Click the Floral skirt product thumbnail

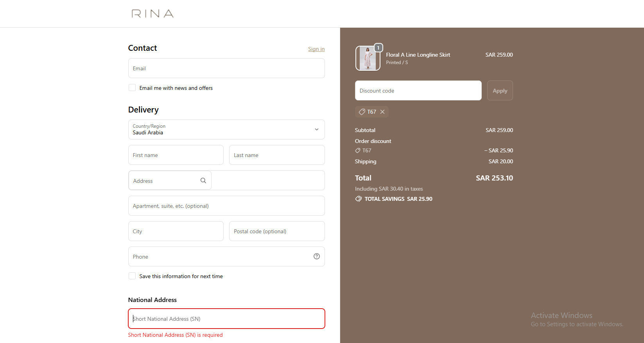(x=368, y=58)
